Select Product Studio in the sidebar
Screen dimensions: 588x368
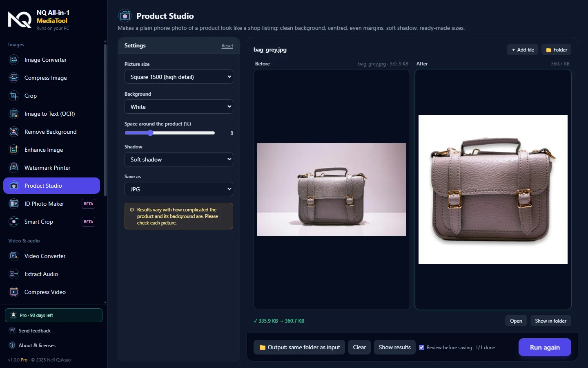(x=51, y=186)
